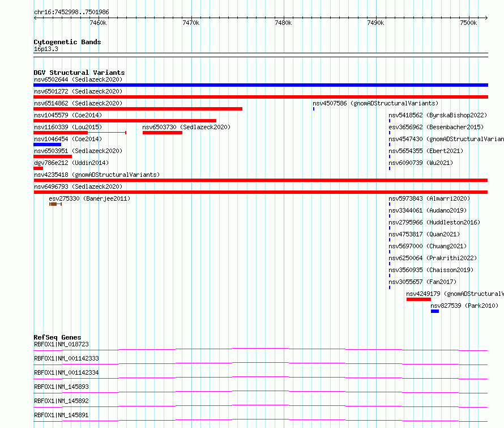Viewport: 504px width, 428px height.
Task: Open nsv5418562 (ByrskaBishop2022) entry
Action: tap(438, 115)
